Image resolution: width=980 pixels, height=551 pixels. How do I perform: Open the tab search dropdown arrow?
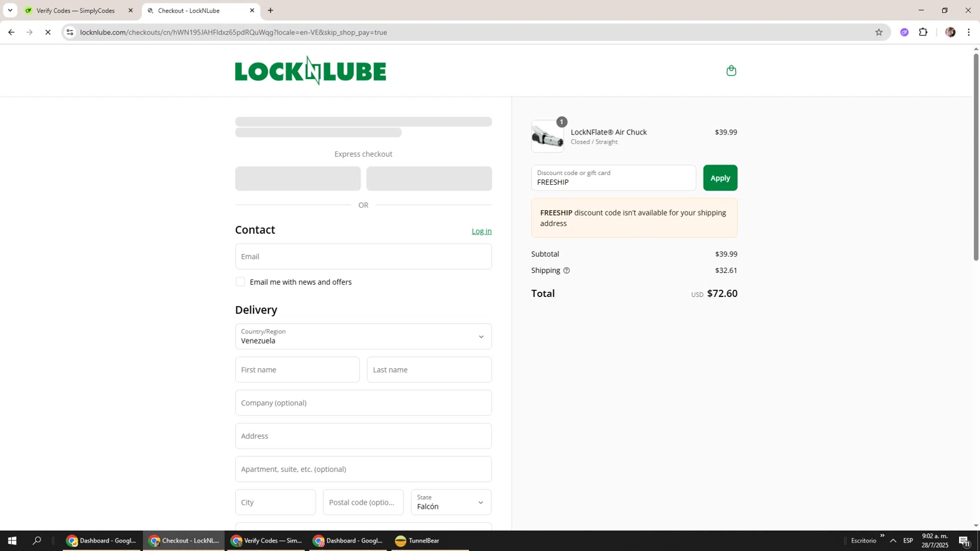pyautogui.click(x=10, y=10)
